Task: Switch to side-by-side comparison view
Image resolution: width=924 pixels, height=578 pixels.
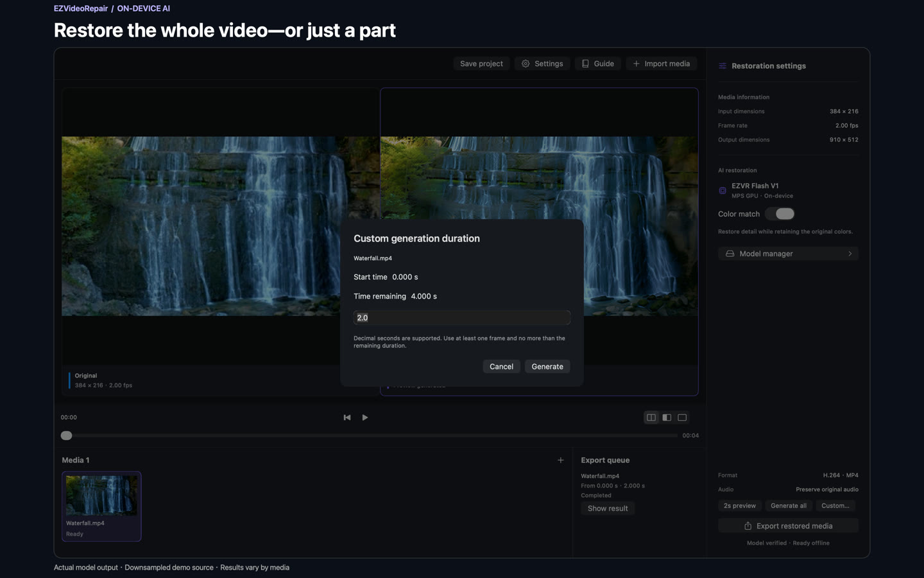Action: (x=651, y=417)
